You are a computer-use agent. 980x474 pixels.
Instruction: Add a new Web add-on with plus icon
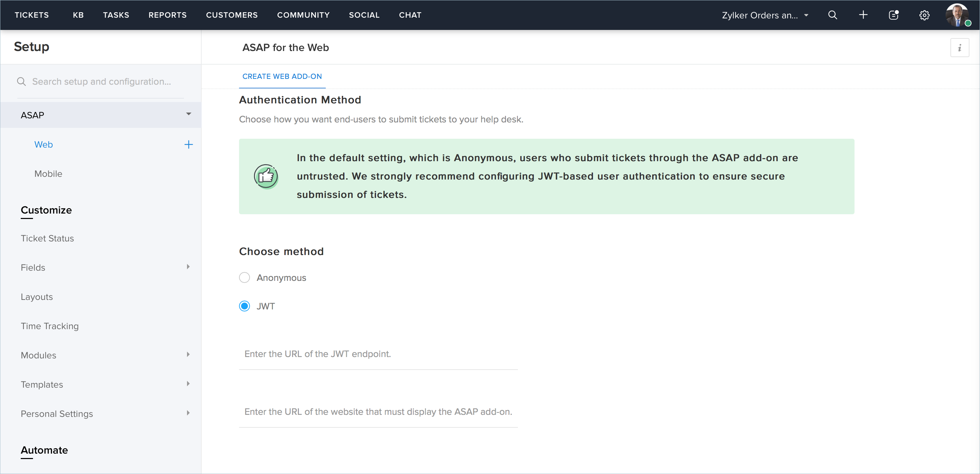188,145
